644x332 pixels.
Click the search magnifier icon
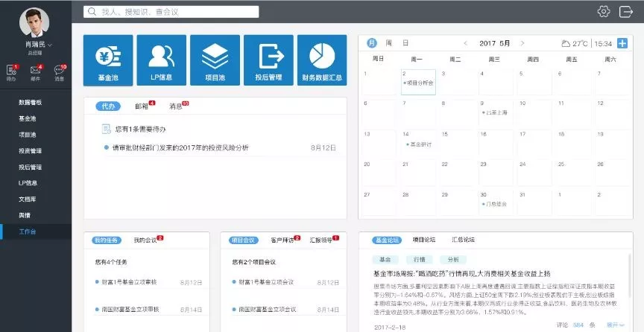pyautogui.click(x=92, y=12)
